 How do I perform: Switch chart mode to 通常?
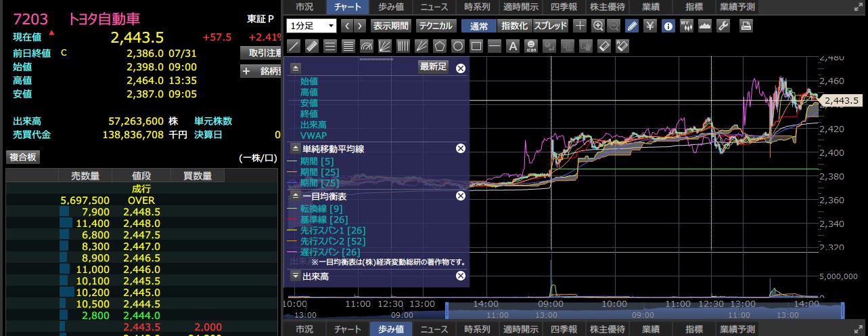click(478, 26)
